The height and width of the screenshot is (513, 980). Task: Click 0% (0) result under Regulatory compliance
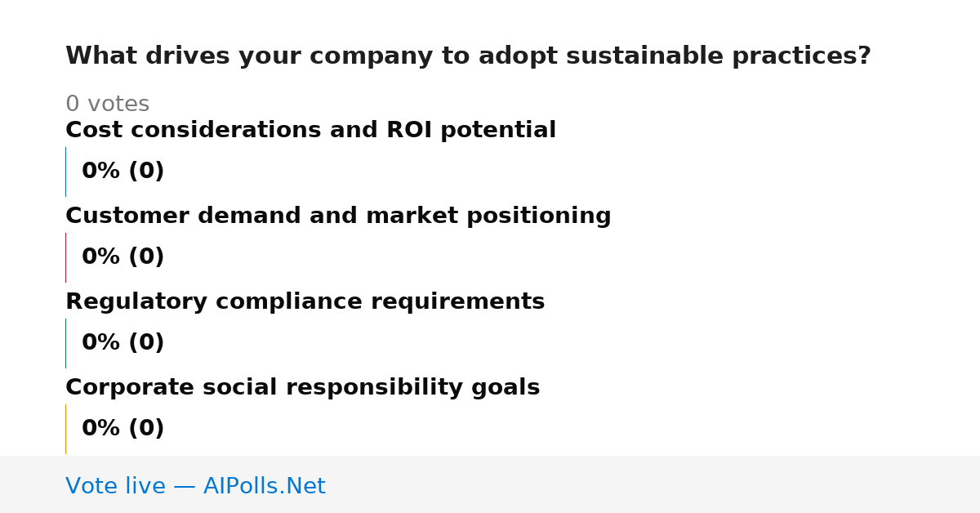122,343
